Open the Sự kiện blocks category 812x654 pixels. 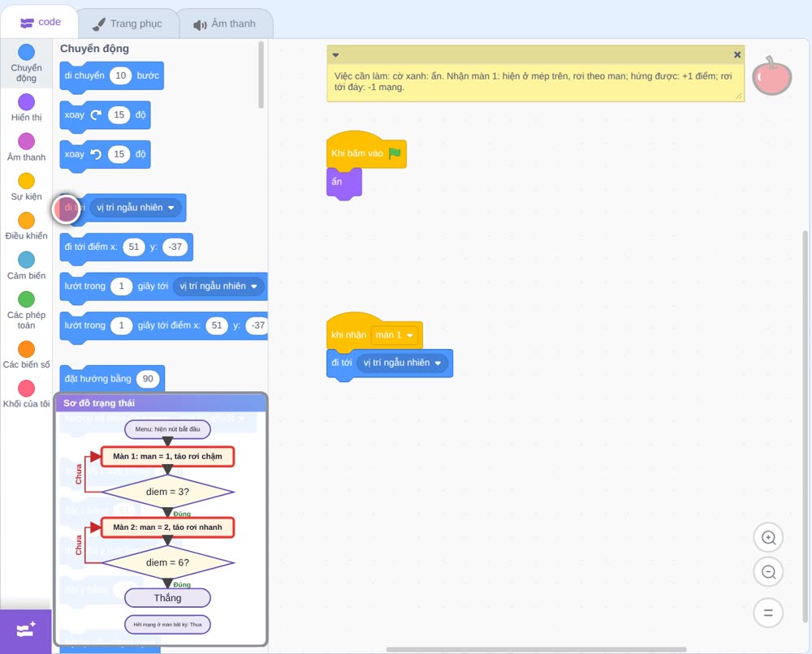point(26,187)
